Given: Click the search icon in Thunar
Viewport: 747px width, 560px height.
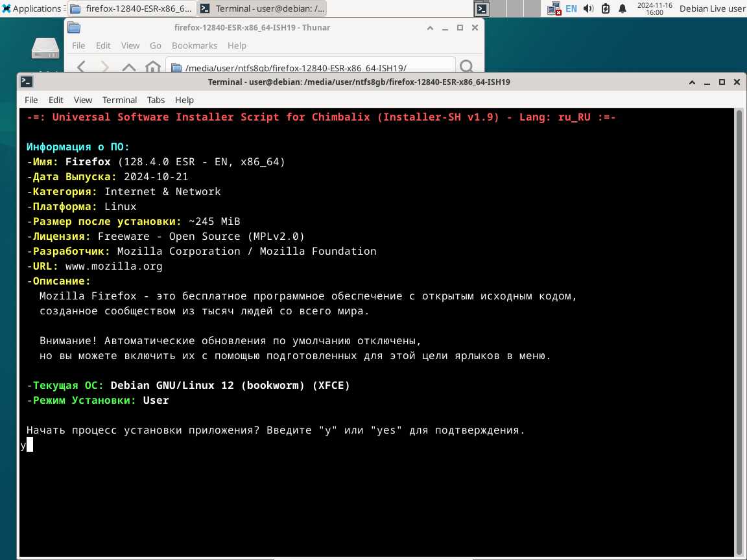Looking at the screenshot, I should (x=466, y=66).
